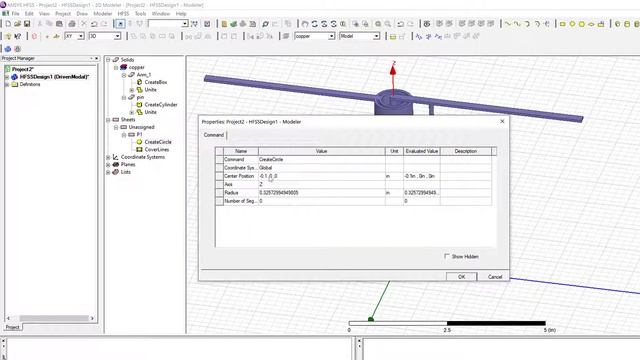Click the Axis value cell showing Z

(322, 184)
